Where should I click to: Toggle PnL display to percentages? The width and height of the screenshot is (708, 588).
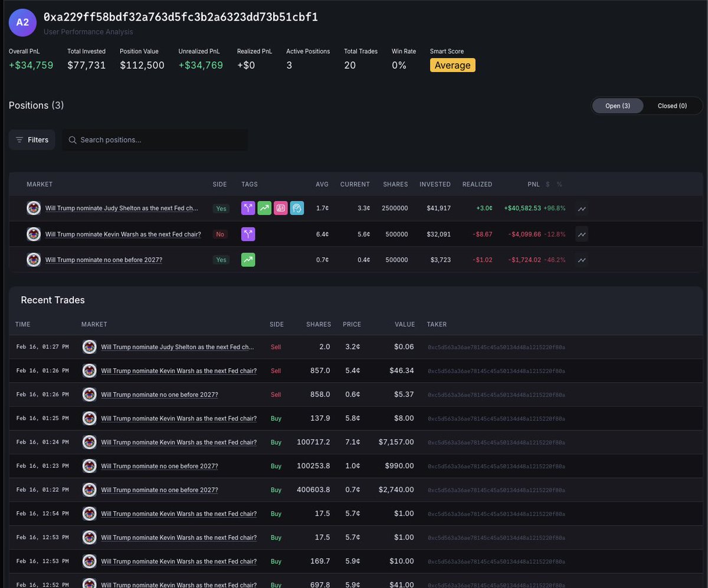(x=559, y=184)
